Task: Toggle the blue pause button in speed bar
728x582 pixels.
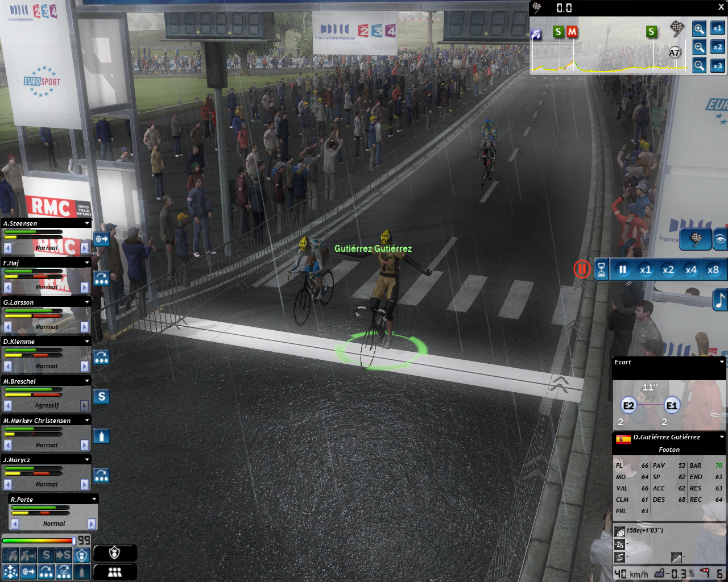Action: click(622, 270)
